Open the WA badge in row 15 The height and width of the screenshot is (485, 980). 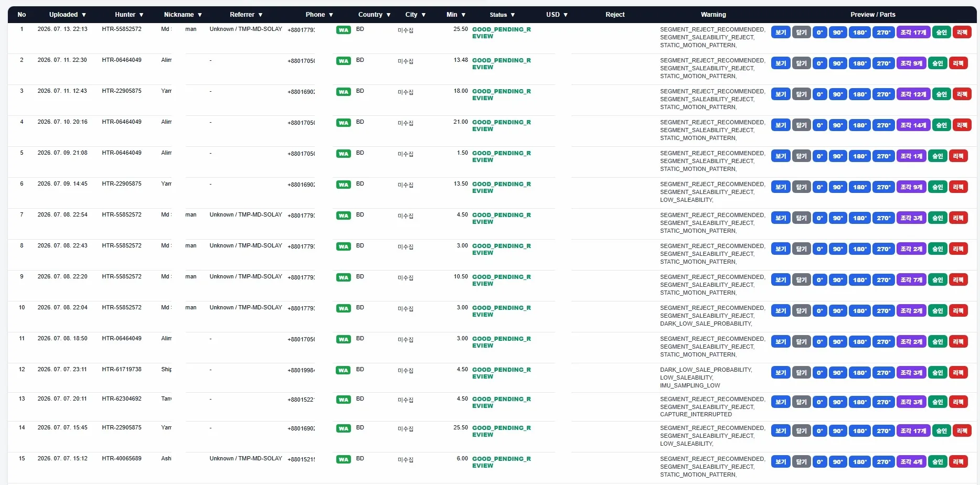point(344,459)
